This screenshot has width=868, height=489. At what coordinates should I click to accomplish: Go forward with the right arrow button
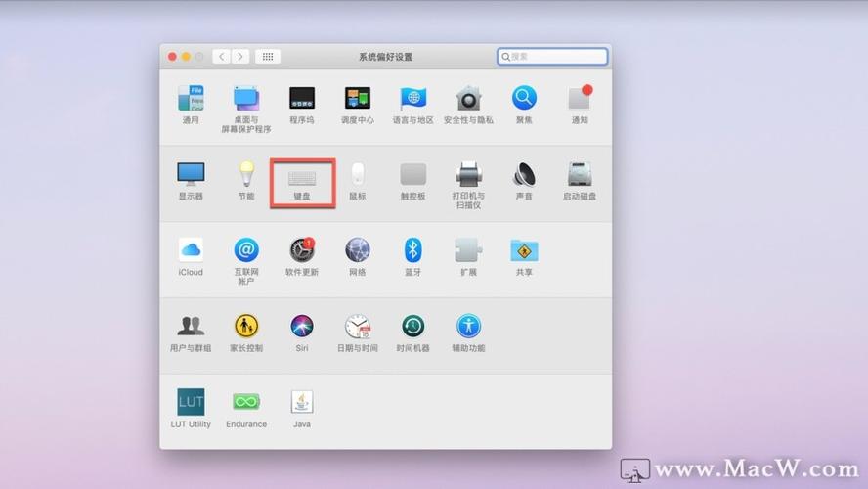[240, 57]
